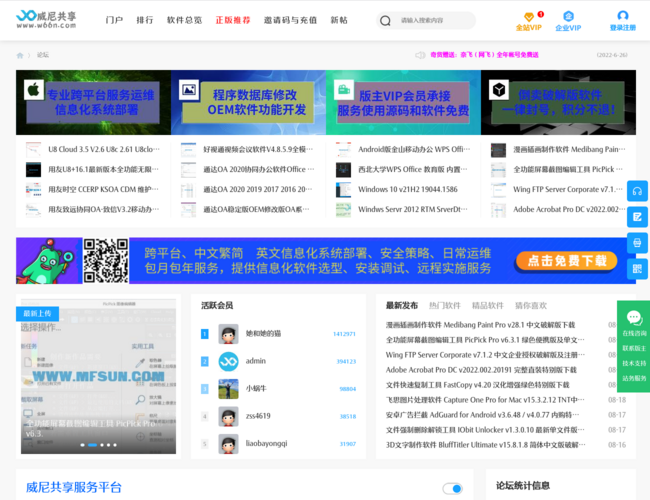The width and height of the screenshot is (650, 500).
Task: Click avatar of 她和她的猫
Action: coord(228,334)
